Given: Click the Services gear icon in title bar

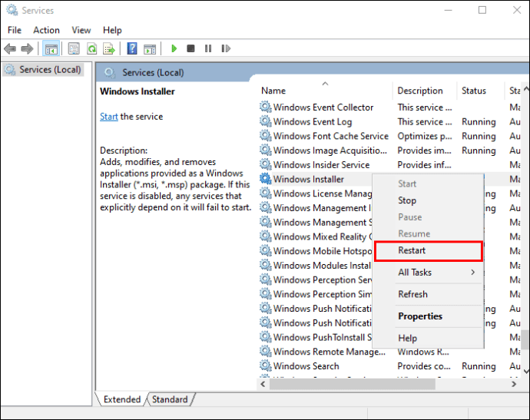Looking at the screenshot, I should [x=12, y=10].
